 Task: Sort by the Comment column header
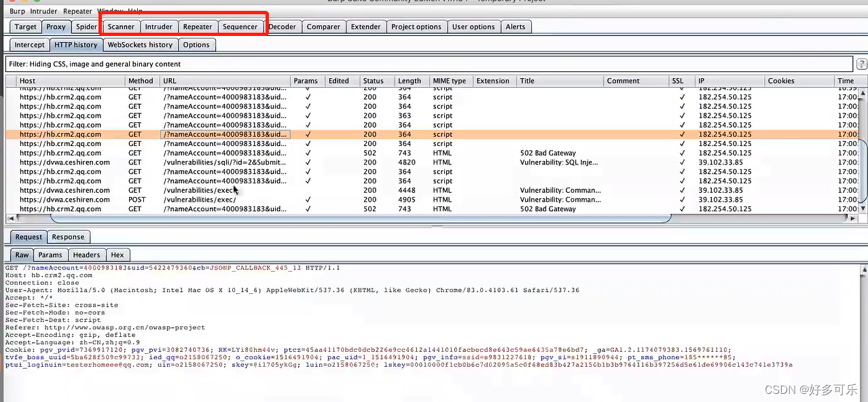click(636, 81)
